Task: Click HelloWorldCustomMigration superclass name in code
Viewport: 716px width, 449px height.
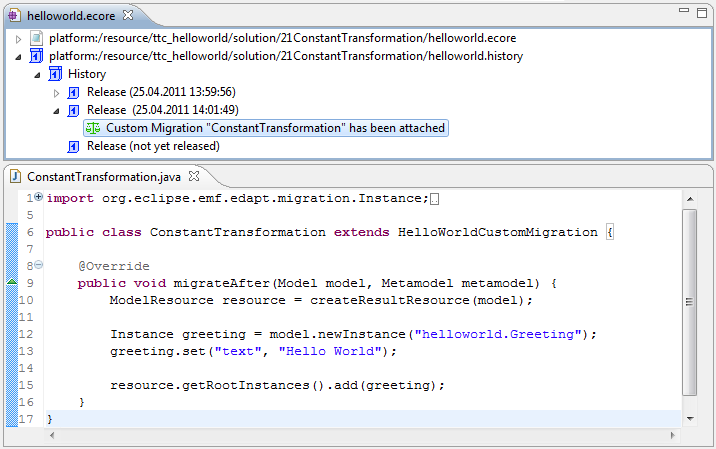Action: point(497,232)
